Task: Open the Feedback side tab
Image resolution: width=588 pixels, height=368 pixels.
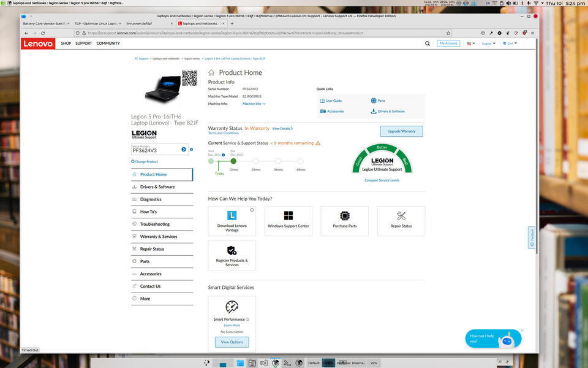Action: click(x=532, y=238)
